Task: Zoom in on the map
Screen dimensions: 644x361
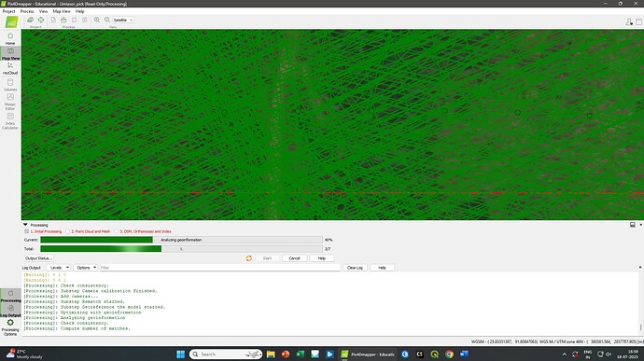Action: pos(97,20)
